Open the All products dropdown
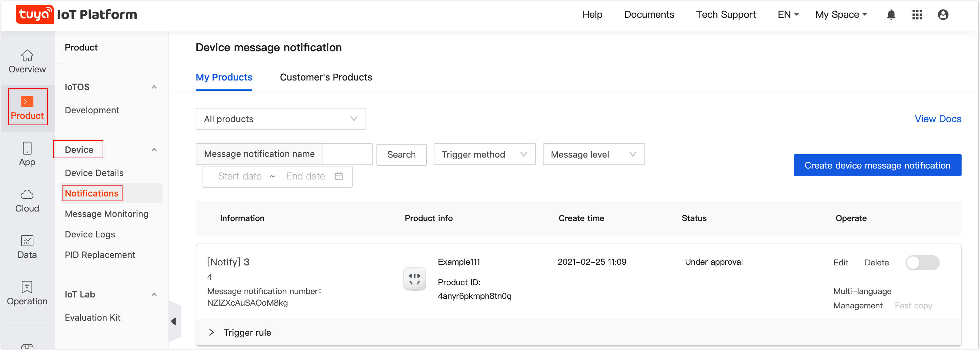Image resolution: width=980 pixels, height=350 pixels. click(x=281, y=119)
